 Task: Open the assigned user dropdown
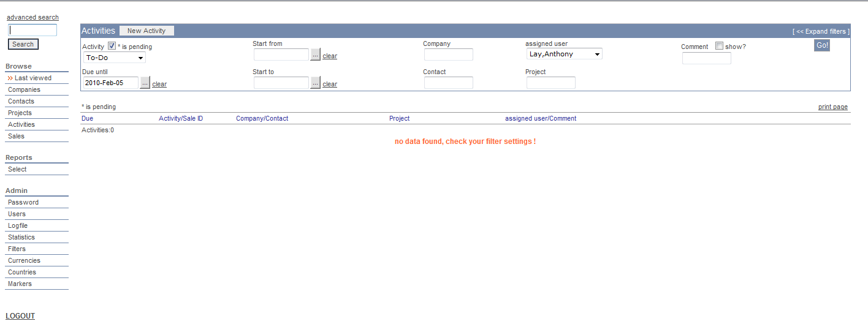565,54
